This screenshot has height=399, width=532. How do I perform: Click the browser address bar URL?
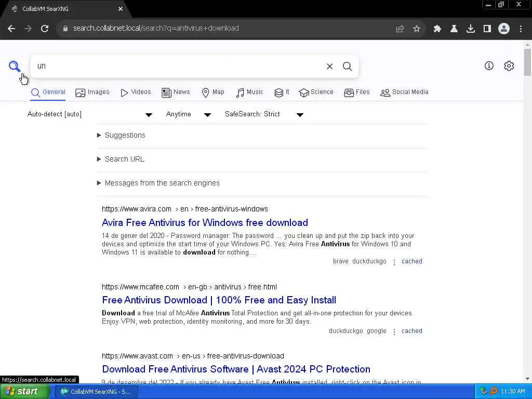point(156,29)
